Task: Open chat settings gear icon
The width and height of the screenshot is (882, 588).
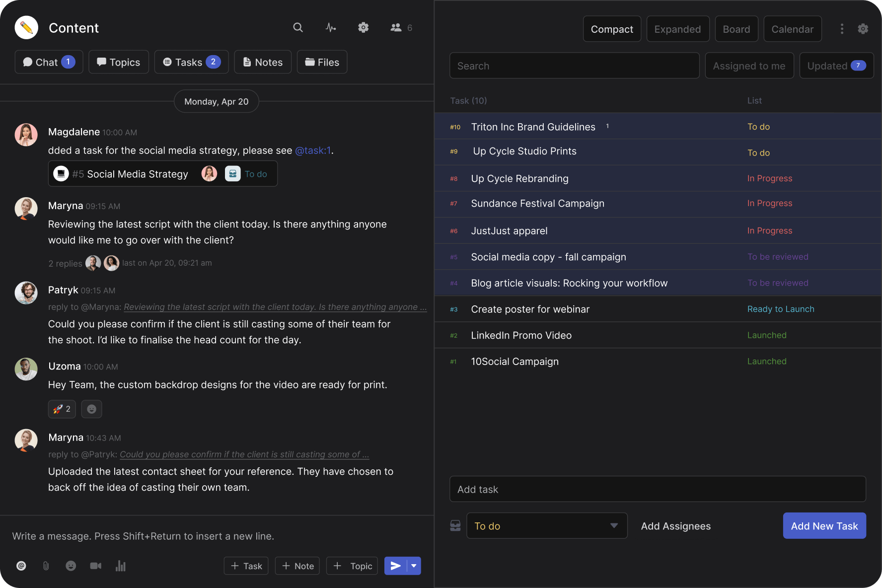Action: [364, 28]
